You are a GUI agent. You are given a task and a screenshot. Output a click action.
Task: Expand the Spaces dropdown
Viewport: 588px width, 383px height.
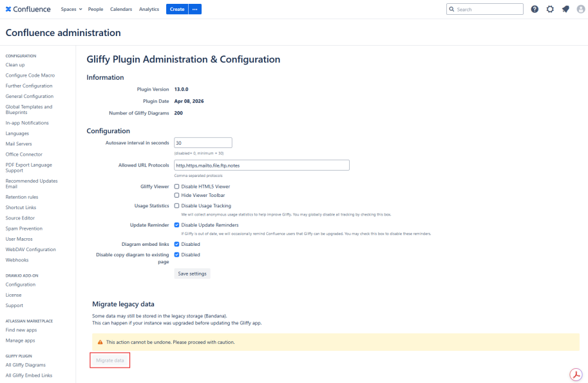[71, 9]
